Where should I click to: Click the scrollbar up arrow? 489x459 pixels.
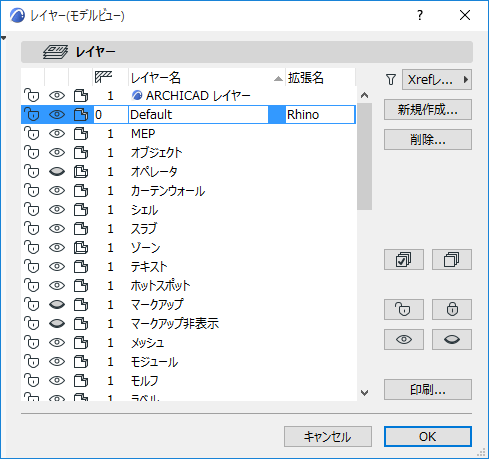click(364, 96)
